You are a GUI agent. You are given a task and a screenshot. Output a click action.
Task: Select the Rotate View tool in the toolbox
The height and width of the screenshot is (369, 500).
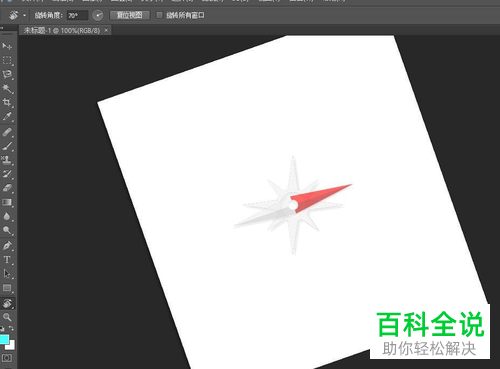click(x=7, y=303)
